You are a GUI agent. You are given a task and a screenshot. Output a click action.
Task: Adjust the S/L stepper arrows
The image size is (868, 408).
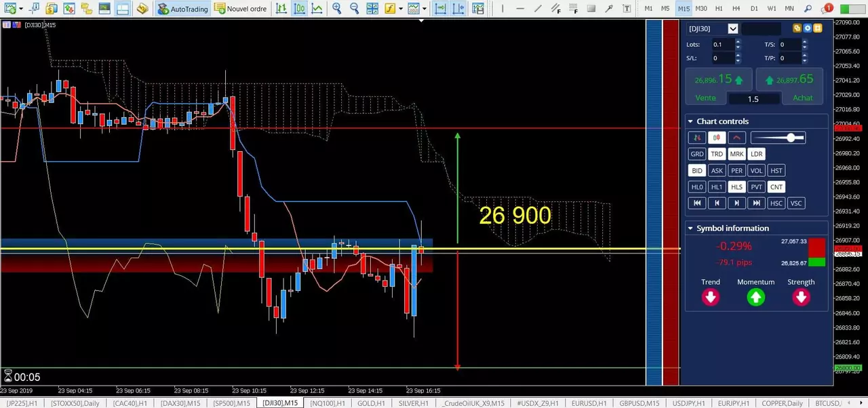pyautogui.click(x=738, y=58)
